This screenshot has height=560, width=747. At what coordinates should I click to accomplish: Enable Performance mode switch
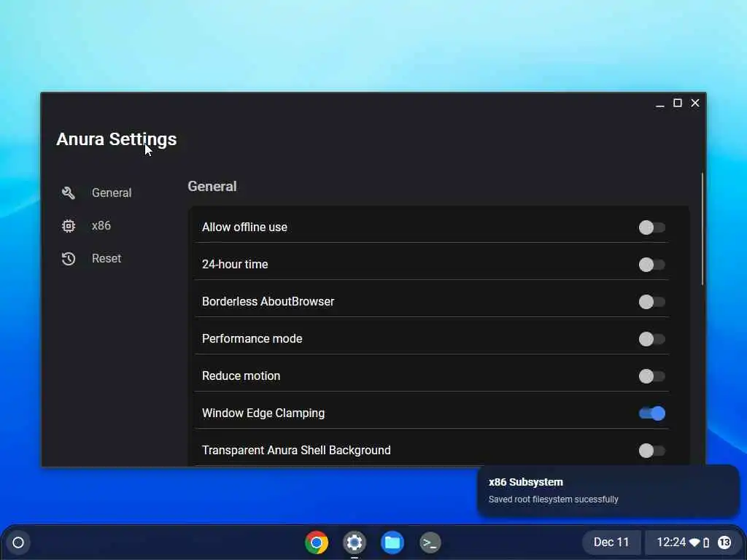(651, 339)
